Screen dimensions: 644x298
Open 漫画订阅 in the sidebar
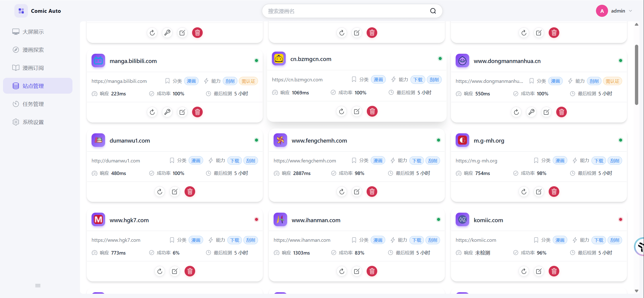coord(38,68)
